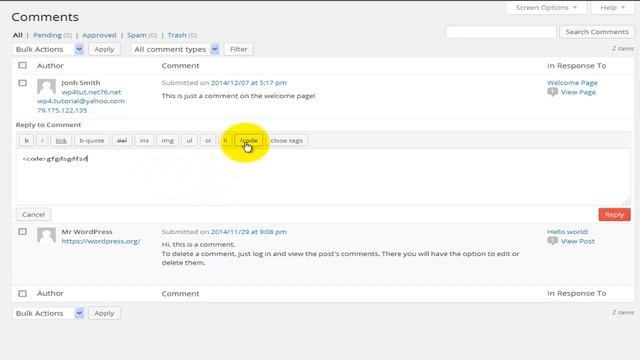Click the bottom Apply button

click(104, 313)
